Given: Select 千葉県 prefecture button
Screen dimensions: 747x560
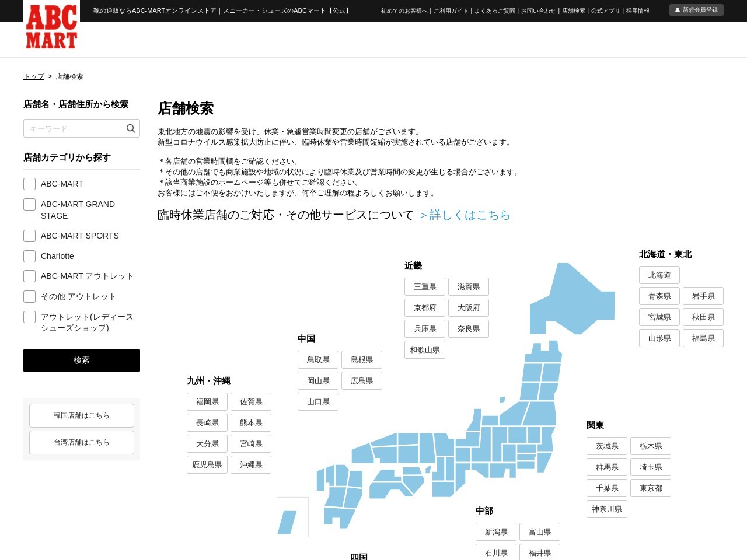Looking at the screenshot, I should (x=607, y=488).
